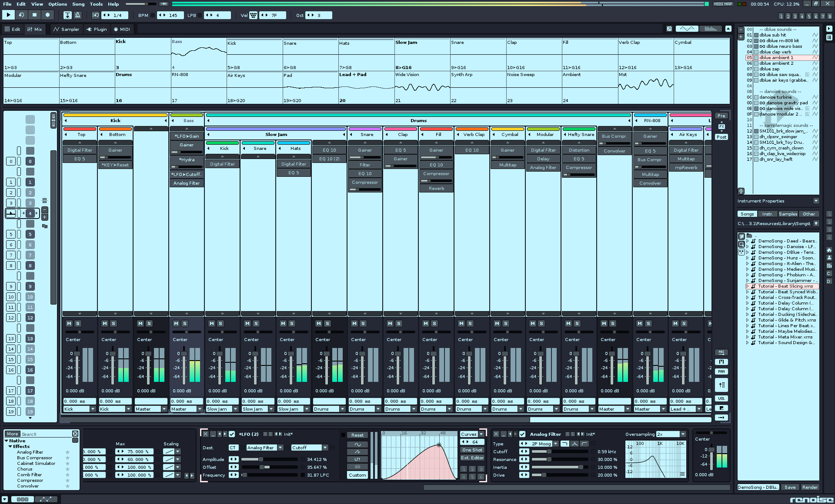Click the Pre mixer button
This screenshot has width=835, height=504.
coord(721,116)
